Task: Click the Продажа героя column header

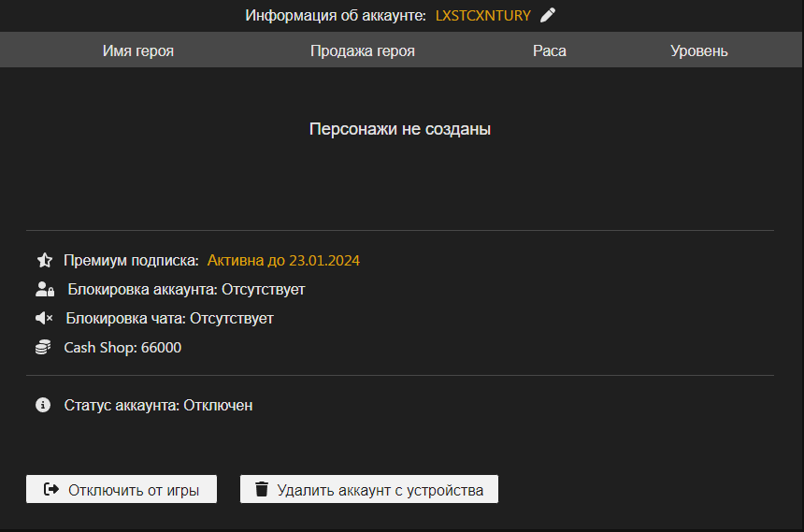Action: point(363,50)
